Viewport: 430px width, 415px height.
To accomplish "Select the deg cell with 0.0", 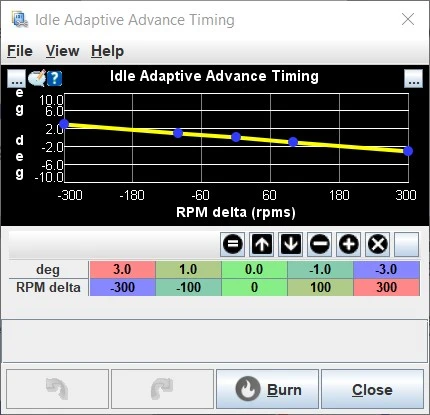I will coord(254,269).
